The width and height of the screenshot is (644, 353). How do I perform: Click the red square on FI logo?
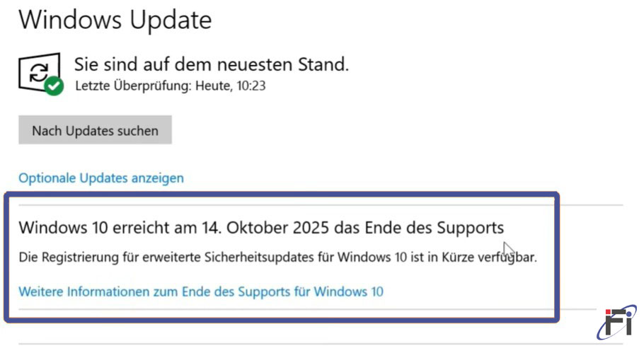[x=609, y=312]
